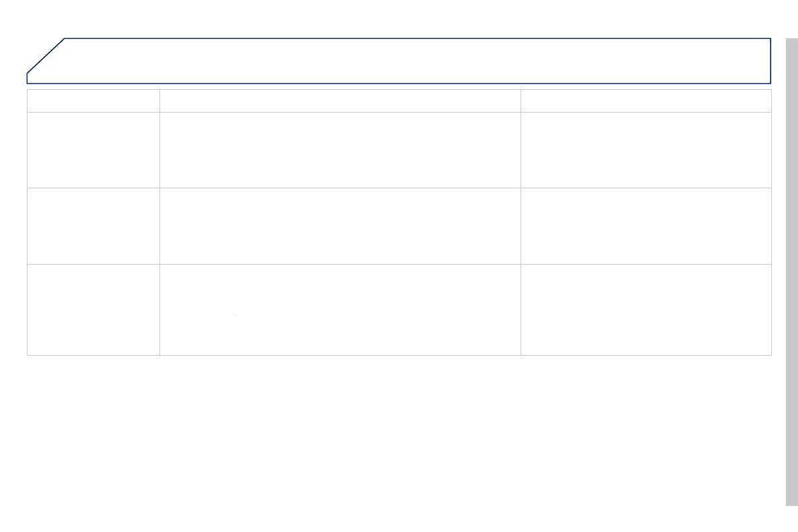
Task: Select the middle cell in the third table row
Action: click(340, 226)
